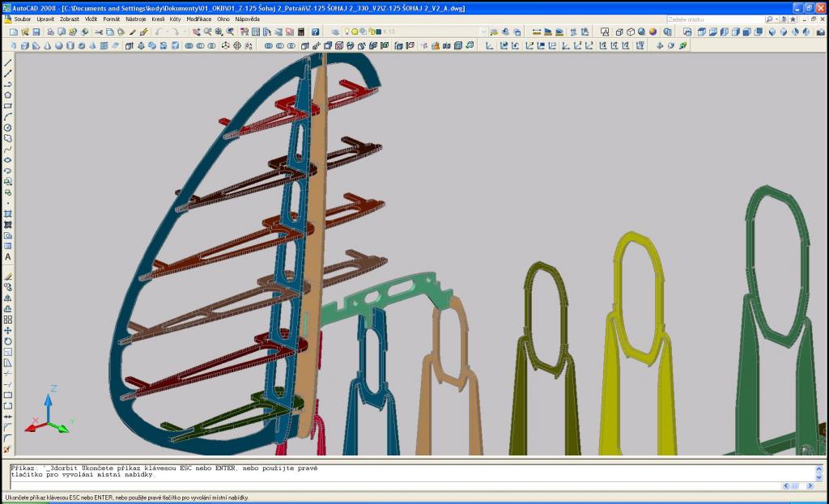Click the layer color swatch square
The width and height of the screenshot is (829, 504).
(379, 32)
